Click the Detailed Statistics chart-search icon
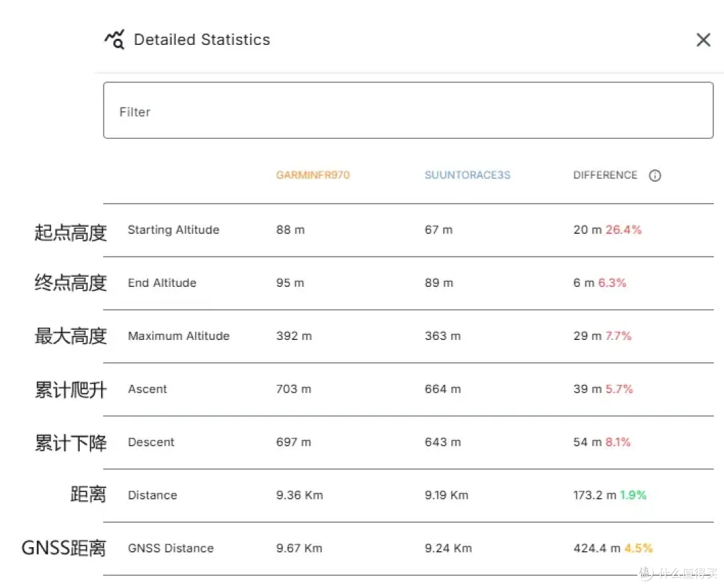This screenshot has height=588, width=724. [x=115, y=40]
